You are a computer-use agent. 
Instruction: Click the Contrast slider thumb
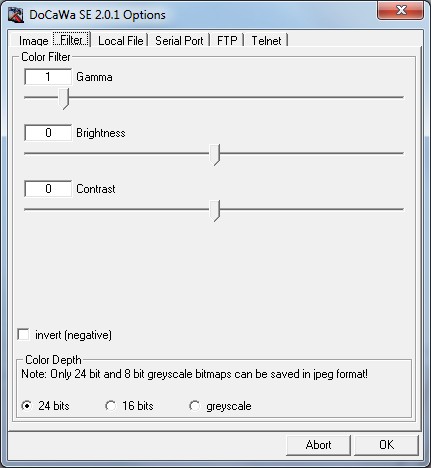pos(215,211)
